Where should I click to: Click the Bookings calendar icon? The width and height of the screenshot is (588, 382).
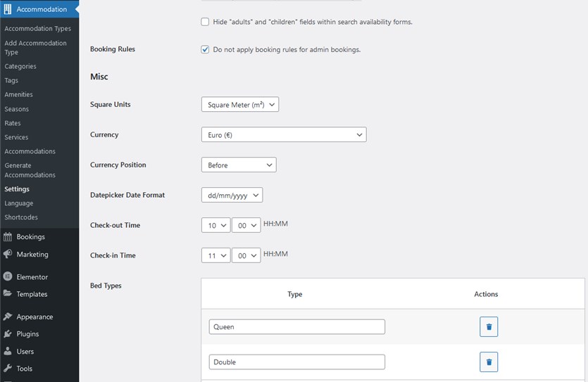click(8, 236)
